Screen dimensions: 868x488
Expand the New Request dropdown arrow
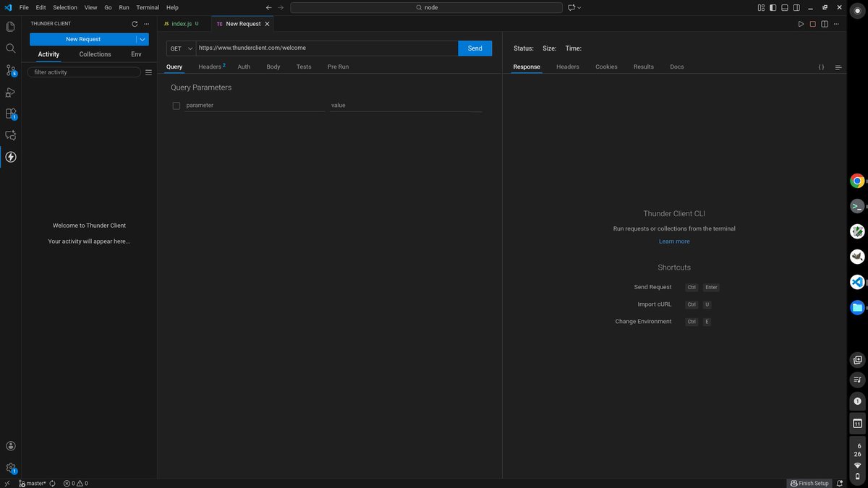142,39
